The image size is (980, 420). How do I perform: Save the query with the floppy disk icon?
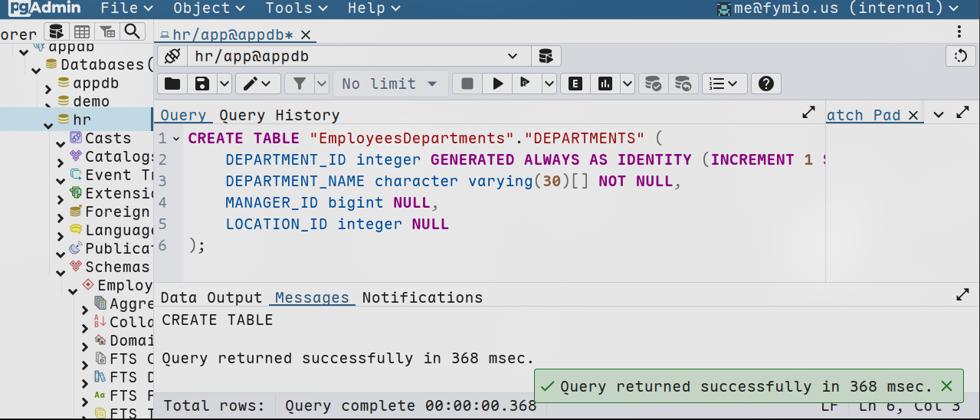click(202, 84)
